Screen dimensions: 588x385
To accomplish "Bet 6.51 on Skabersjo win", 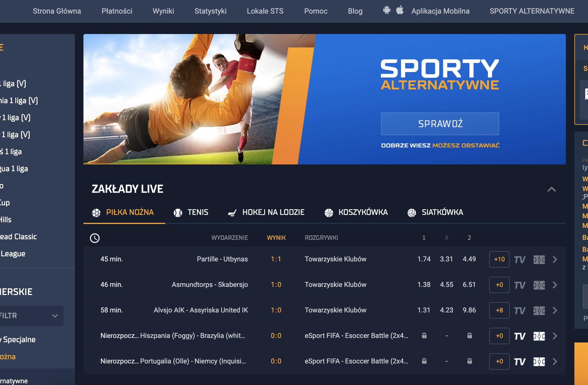I will pos(469,285).
